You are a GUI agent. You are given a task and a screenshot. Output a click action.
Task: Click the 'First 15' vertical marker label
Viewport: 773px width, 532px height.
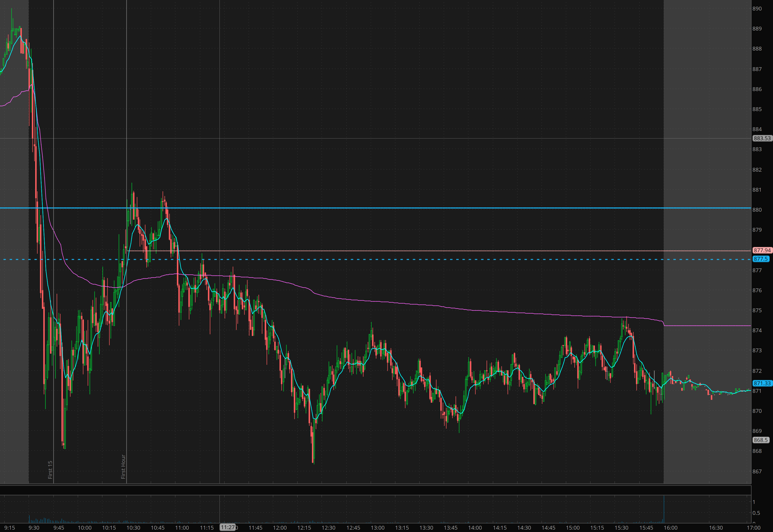(50, 470)
